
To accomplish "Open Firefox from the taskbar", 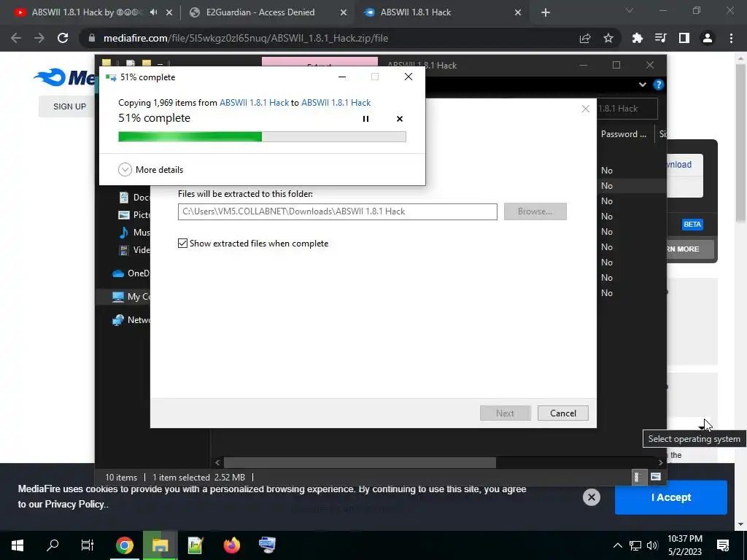I will pyautogui.click(x=231, y=545).
